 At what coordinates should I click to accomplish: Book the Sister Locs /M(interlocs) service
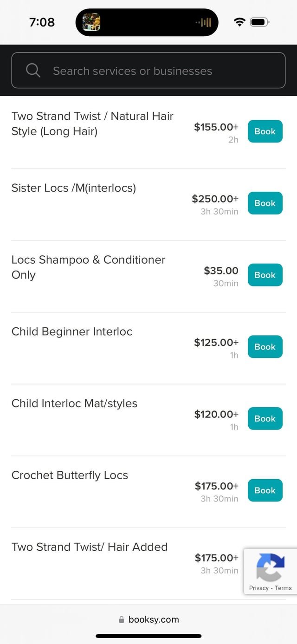pos(265,203)
